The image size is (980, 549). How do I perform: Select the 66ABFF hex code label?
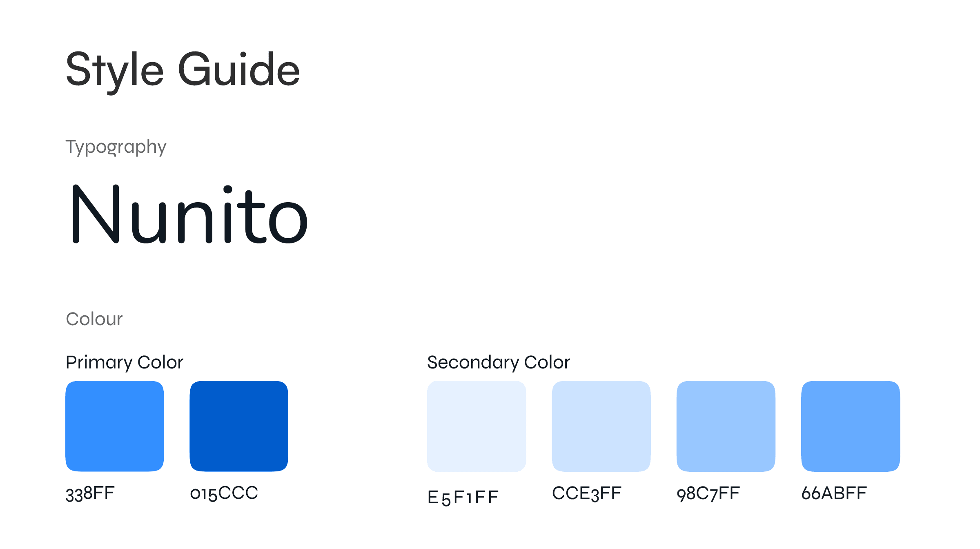click(x=834, y=493)
